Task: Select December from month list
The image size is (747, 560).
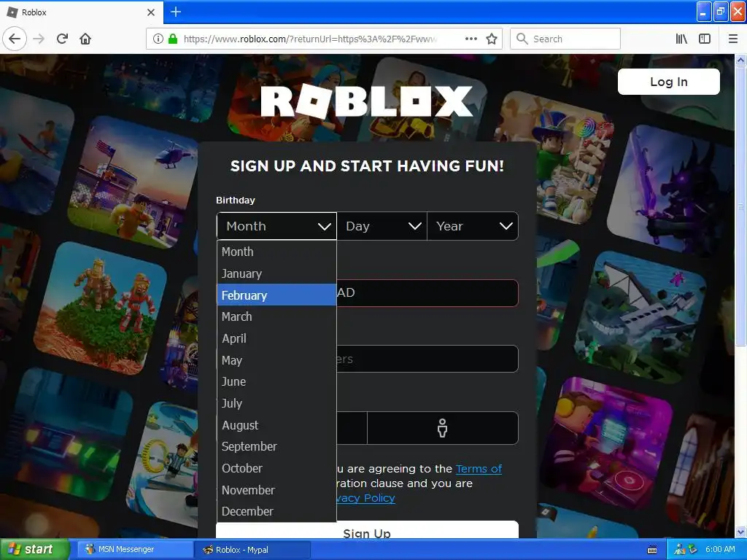Action: [x=276, y=511]
